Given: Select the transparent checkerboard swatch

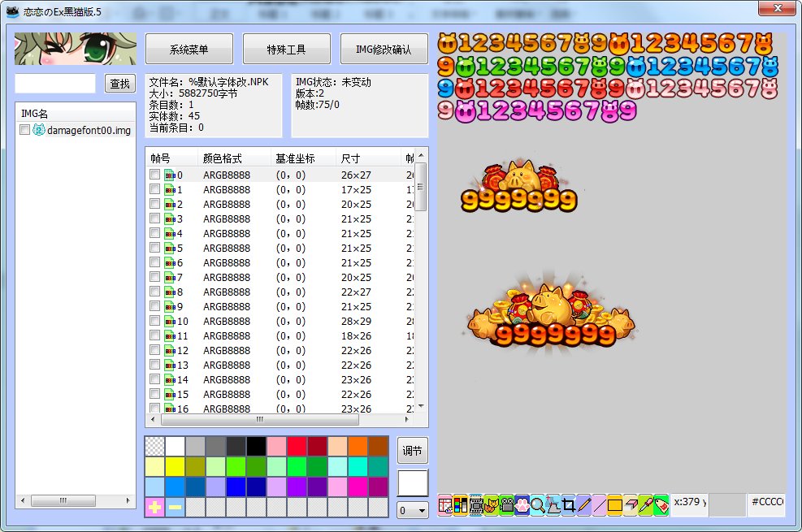Looking at the screenshot, I should [x=154, y=446].
